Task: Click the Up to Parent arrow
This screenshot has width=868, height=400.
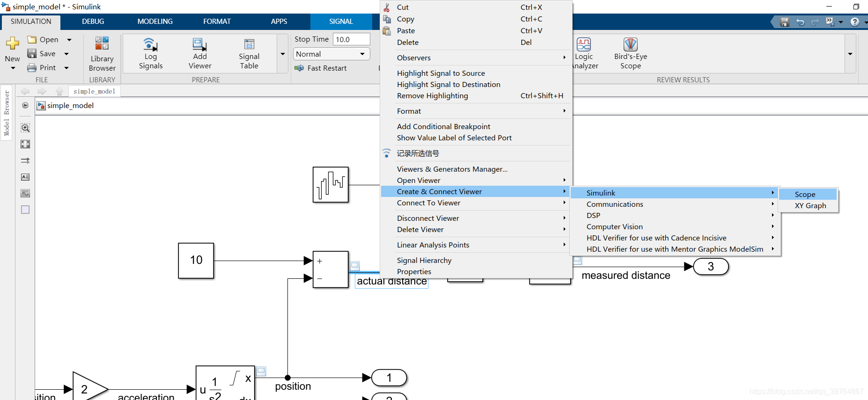Action: [x=59, y=91]
